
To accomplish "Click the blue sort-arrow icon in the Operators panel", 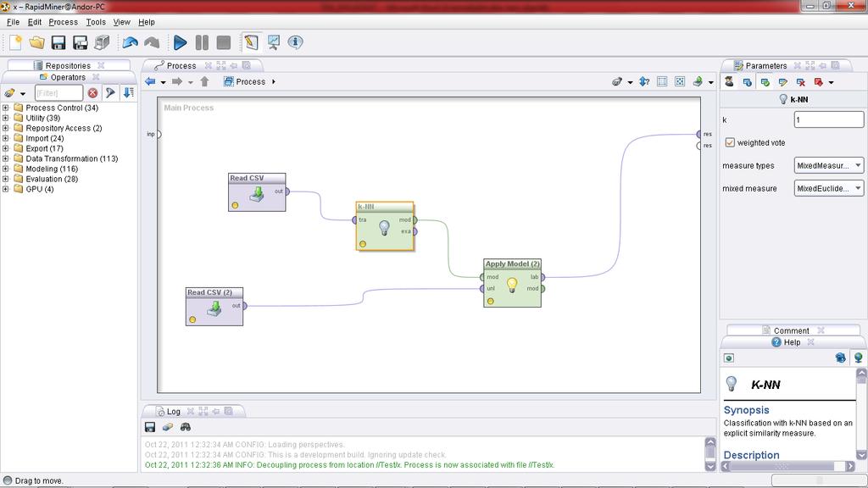I will [x=129, y=93].
